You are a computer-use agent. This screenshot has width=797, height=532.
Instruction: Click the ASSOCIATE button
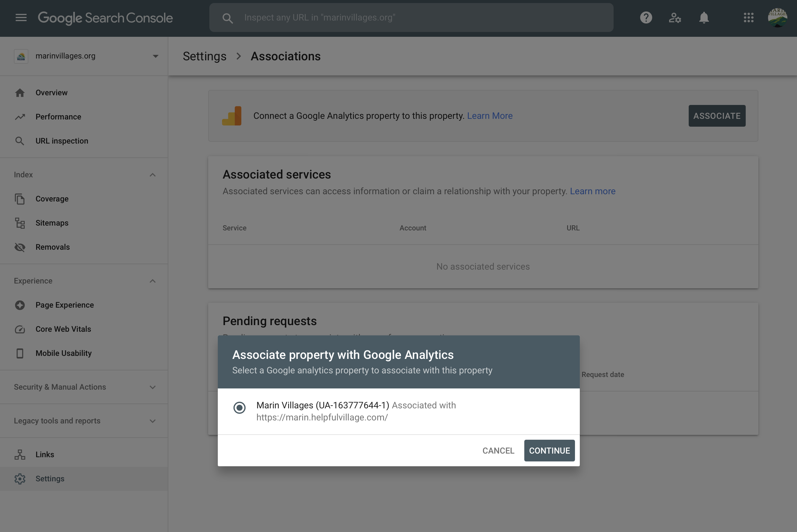tap(717, 116)
